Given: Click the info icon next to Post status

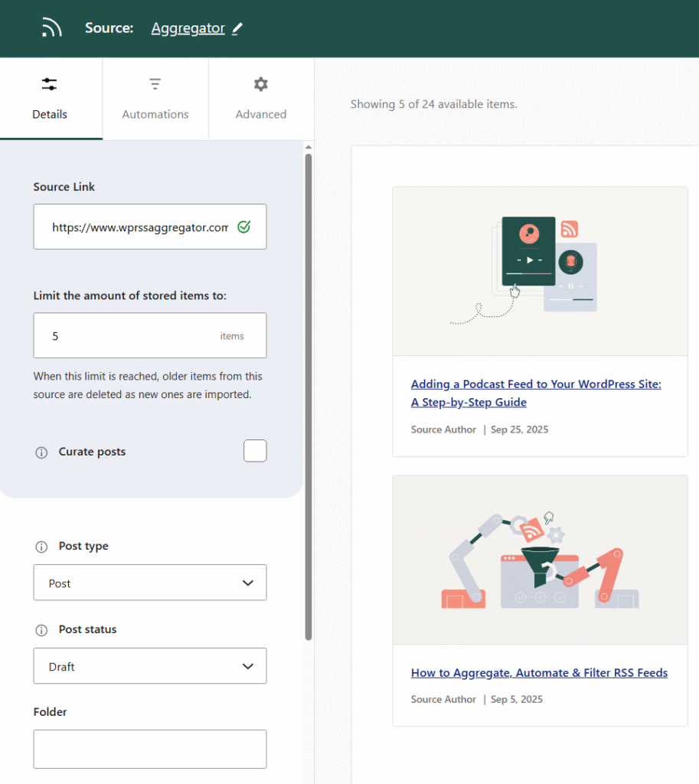Looking at the screenshot, I should pyautogui.click(x=41, y=629).
